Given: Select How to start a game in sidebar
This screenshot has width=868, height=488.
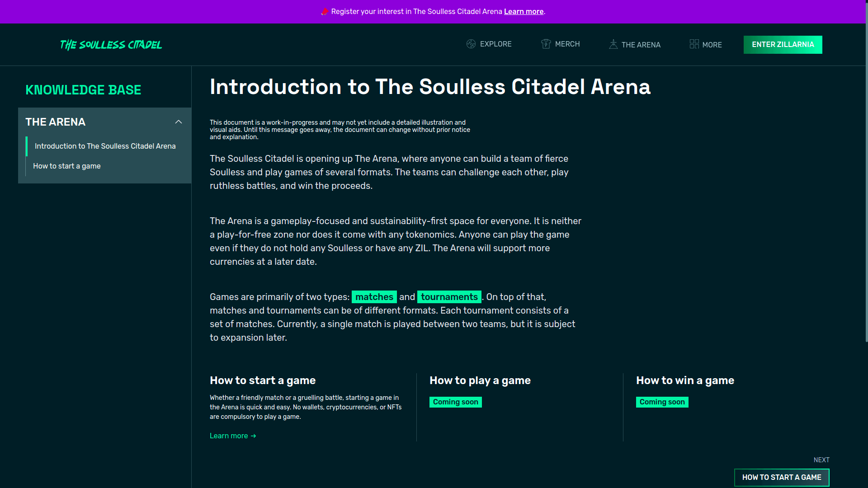Looking at the screenshot, I should pyautogui.click(x=67, y=166).
